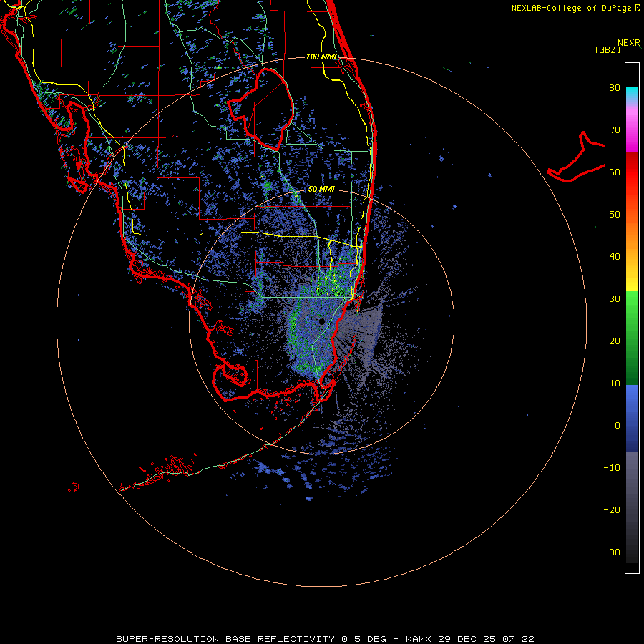Click the dBZ units label
Screen dimensions: 644x644
608,49
